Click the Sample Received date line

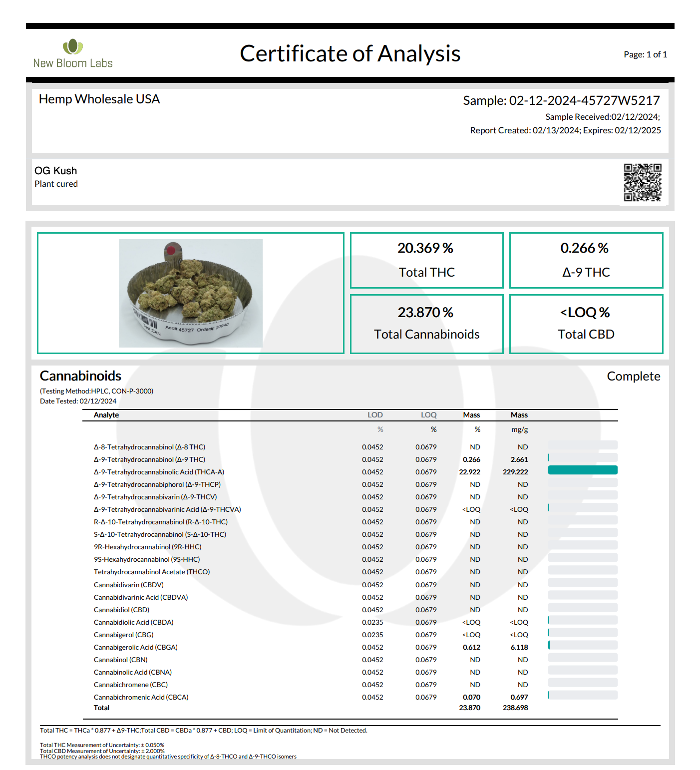pos(603,117)
